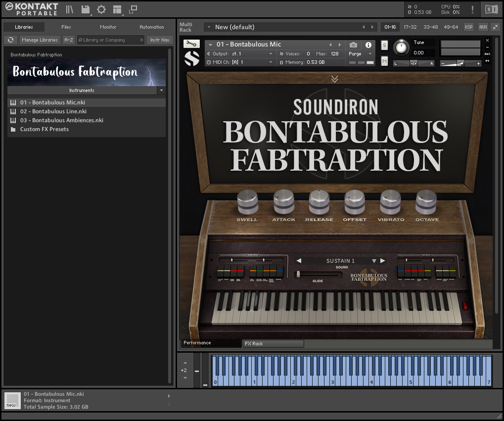Image resolution: width=504 pixels, height=421 pixels.
Task: Load 02 - Bontabulous Line.nki
Action: [87, 111]
